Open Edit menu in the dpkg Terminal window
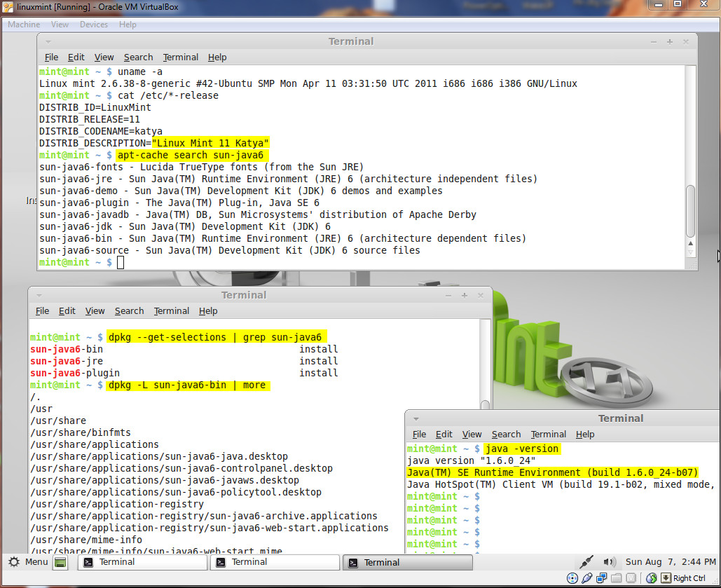Image resolution: width=721 pixels, height=588 pixels. pyautogui.click(x=67, y=311)
